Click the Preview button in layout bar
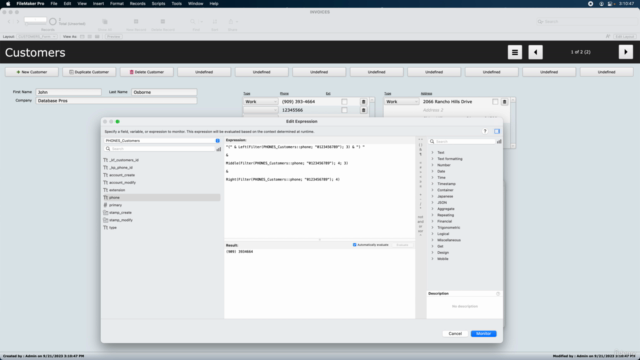Image resolution: width=640 pixels, height=360 pixels. coord(113,37)
